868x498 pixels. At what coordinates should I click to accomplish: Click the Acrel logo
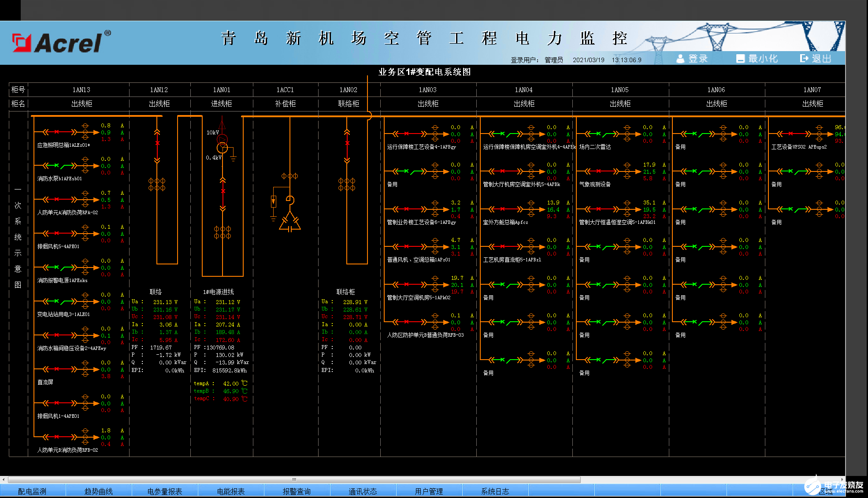tap(62, 42)
